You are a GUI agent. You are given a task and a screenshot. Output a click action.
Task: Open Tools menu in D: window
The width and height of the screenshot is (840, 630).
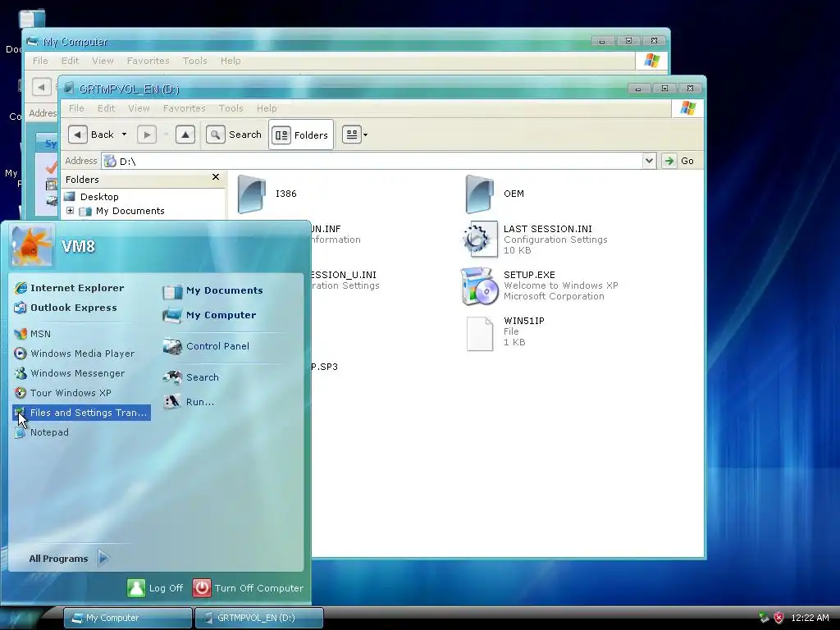pyautogui.click(x=231, y=108)
